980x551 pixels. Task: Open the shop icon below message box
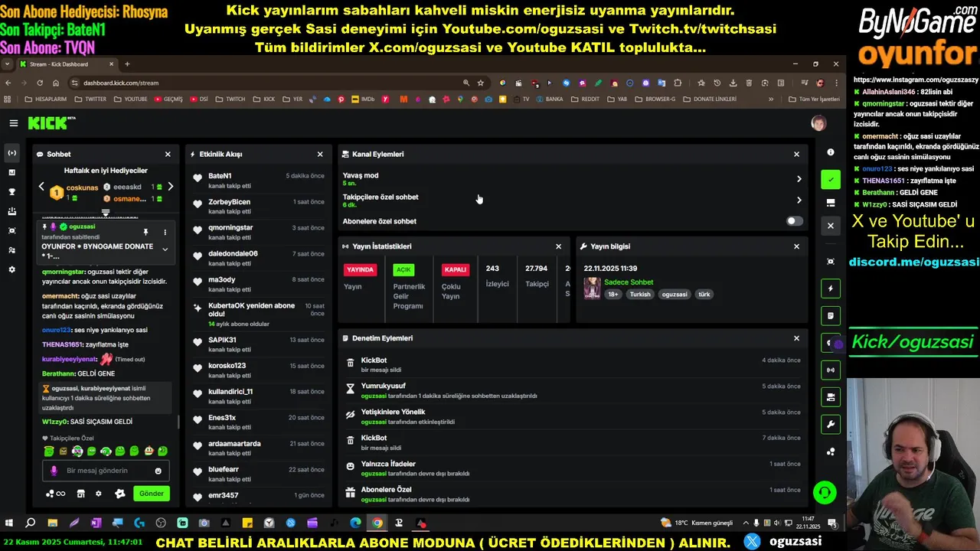pyautogui.click(x=80, y=494)
